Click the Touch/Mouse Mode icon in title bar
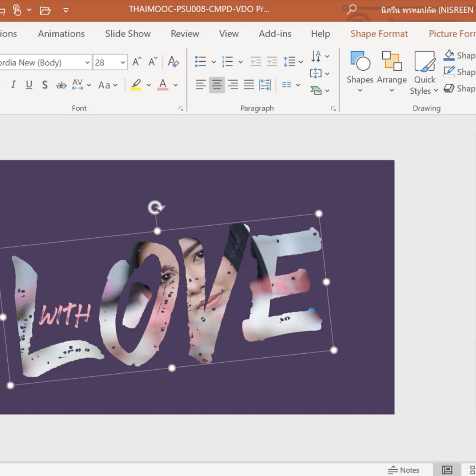Screen dimensions: 476x476 (17, 10)
